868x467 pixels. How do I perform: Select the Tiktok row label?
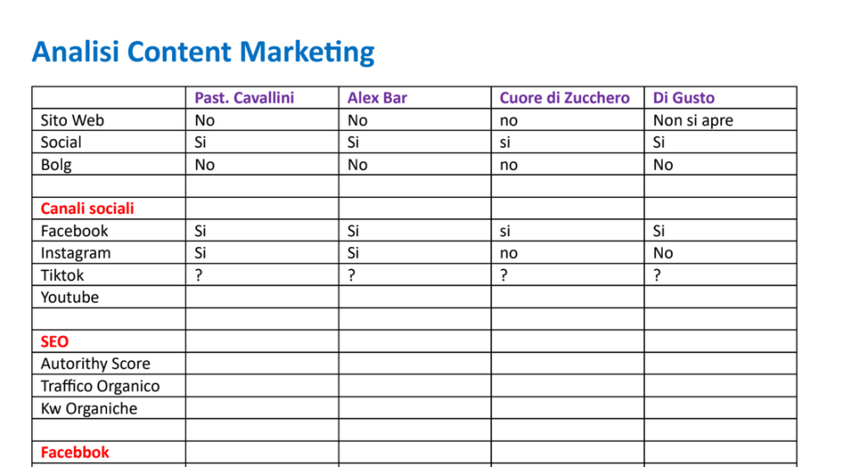pos(63,275)
